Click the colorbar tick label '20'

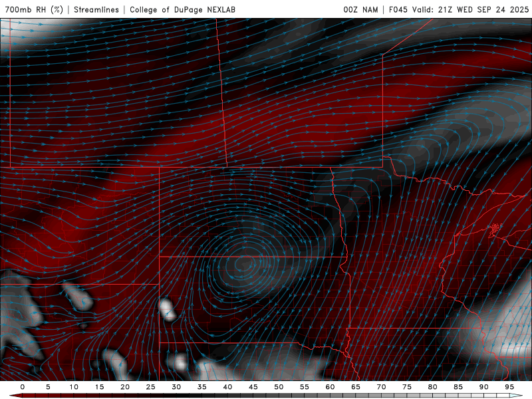pos(125,387)
